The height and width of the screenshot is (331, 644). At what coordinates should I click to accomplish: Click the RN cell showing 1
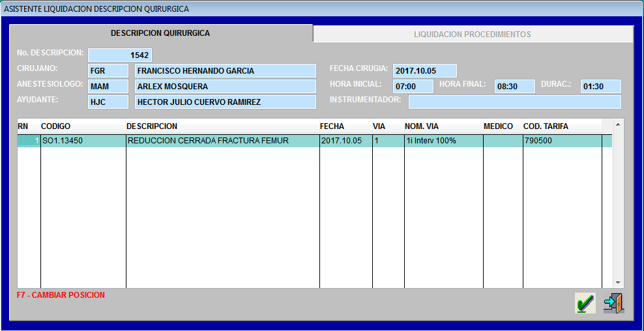coord(29,141)
